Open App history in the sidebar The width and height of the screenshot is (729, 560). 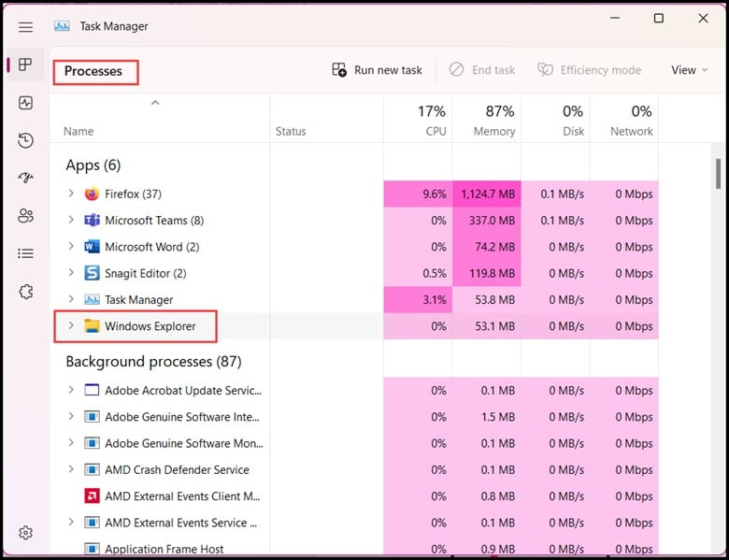(25, 140)
